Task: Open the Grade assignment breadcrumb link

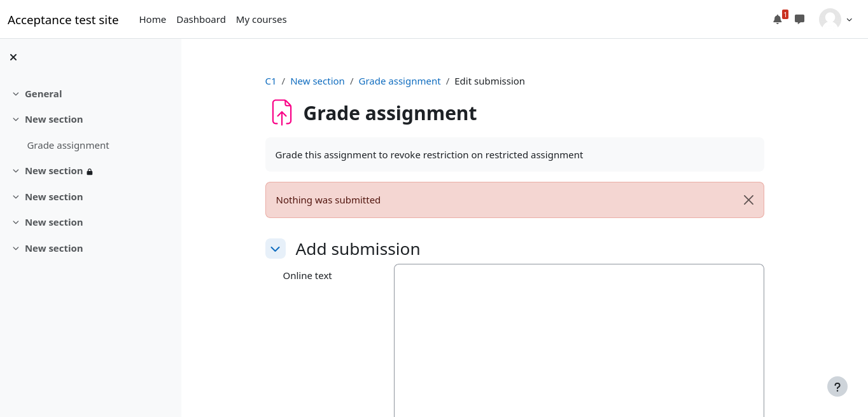Action: tap(400, 81)
